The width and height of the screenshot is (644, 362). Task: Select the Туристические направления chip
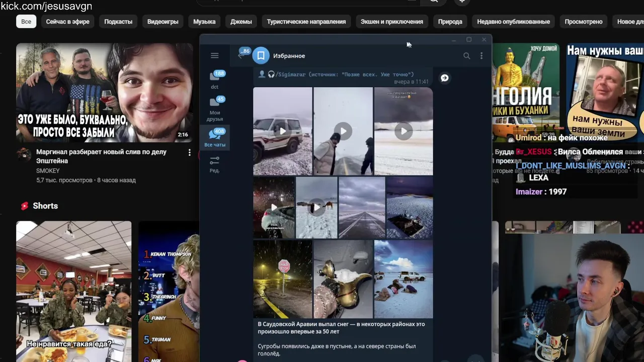tap(306, 22)
